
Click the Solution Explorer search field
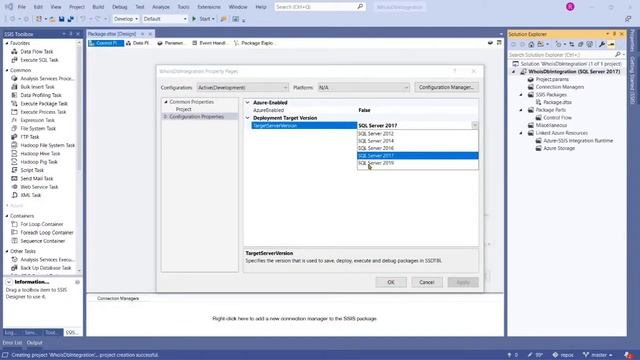tap(562, 55)
